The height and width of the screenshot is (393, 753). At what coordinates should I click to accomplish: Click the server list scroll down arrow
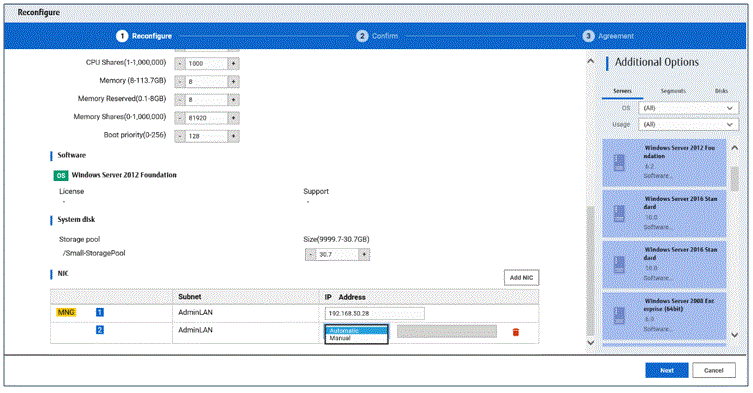click(x=735, y=335)
